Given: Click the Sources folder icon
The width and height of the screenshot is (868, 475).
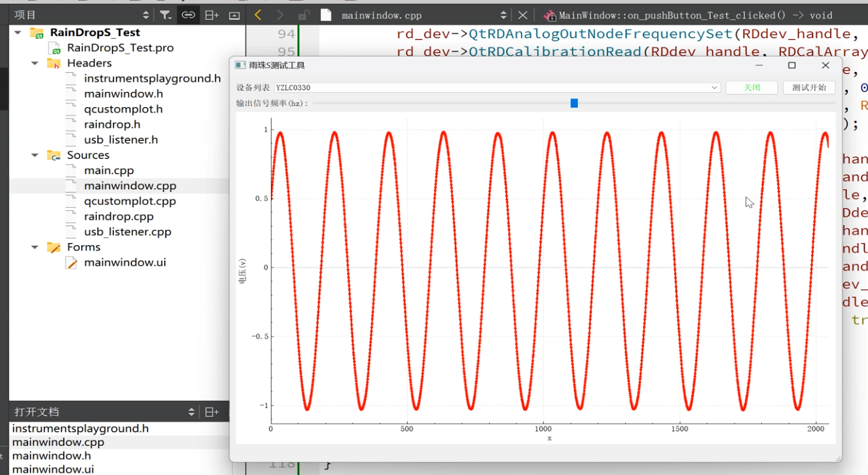Looking at the screenshot, I should (x=54, y=155).
